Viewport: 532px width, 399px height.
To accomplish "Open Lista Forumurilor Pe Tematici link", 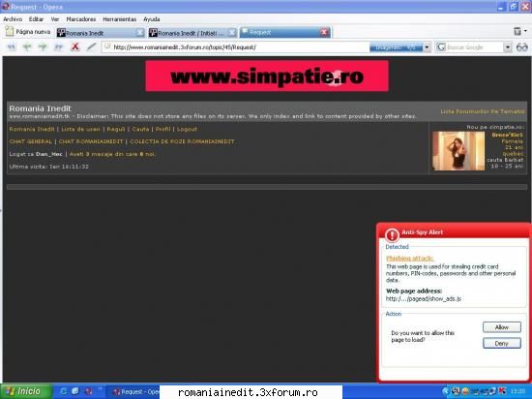I will point(483,111).
